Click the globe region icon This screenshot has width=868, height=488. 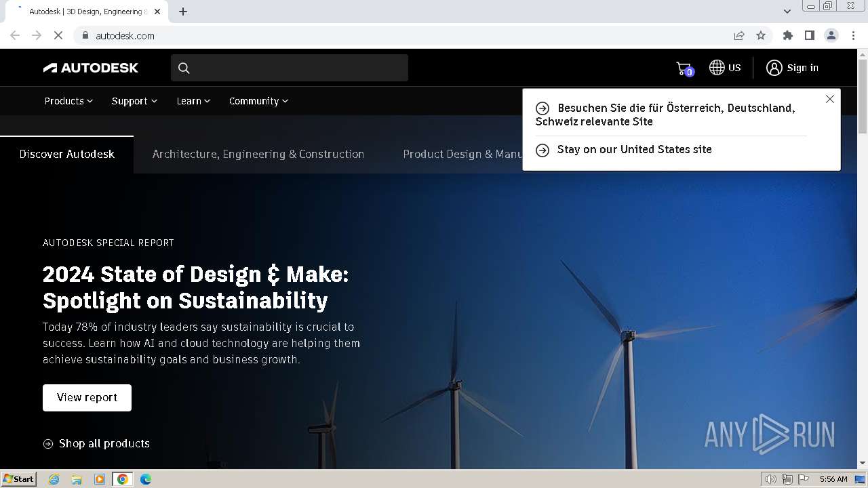coord(717,67)
